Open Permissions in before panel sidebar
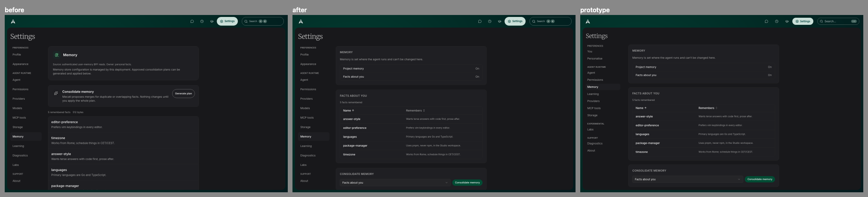 [x=26, y=89]
